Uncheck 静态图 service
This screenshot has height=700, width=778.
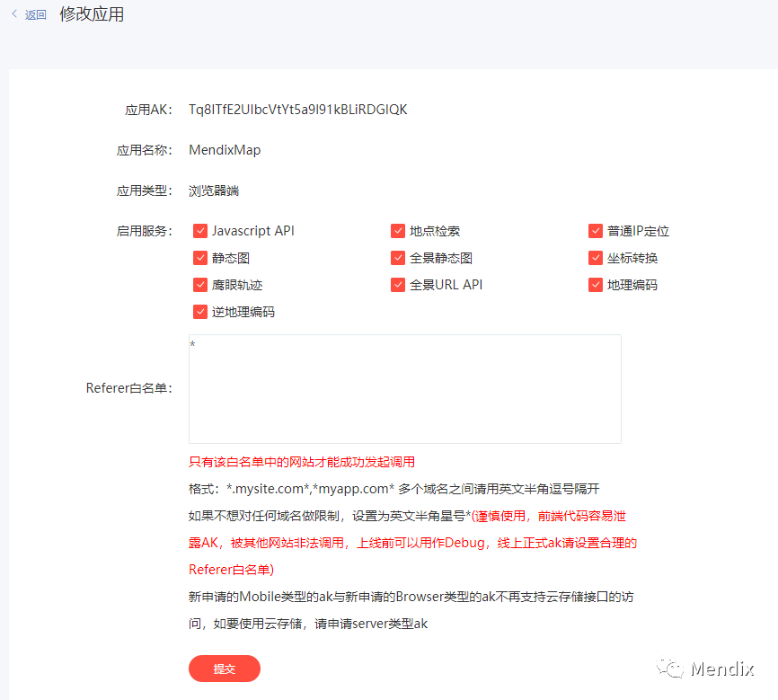(200, 258)
